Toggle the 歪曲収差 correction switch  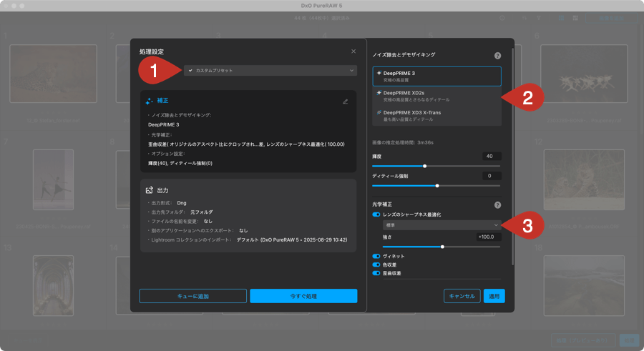[376, 273]
